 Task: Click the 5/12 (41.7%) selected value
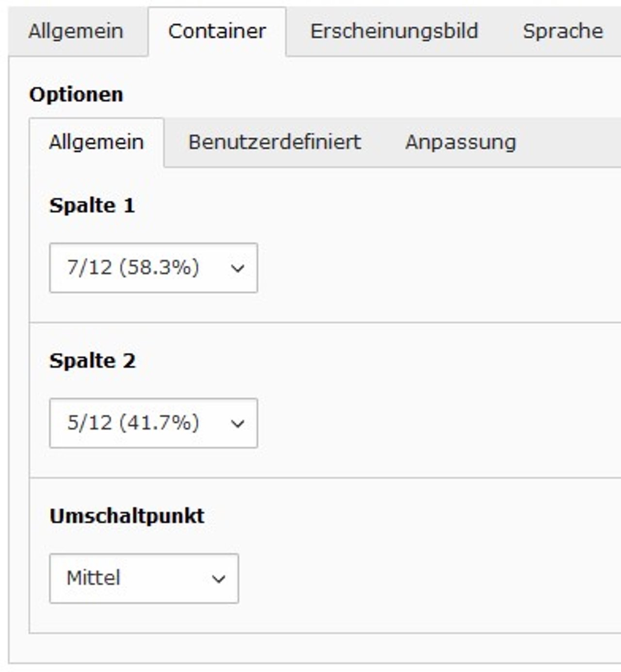[133, 423]
